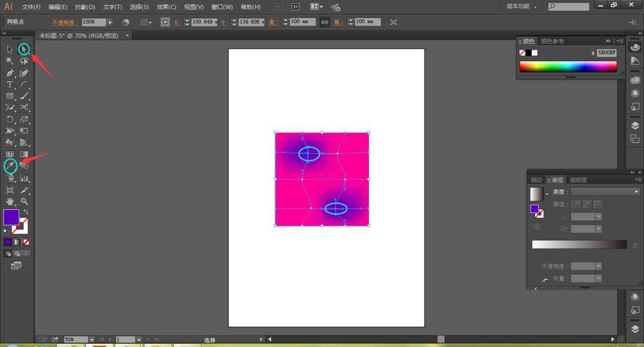Select the Hand tool
Image resolution: width=644 pixels, height=347 pixels.
pyautogui.click(x=10, y=202)
